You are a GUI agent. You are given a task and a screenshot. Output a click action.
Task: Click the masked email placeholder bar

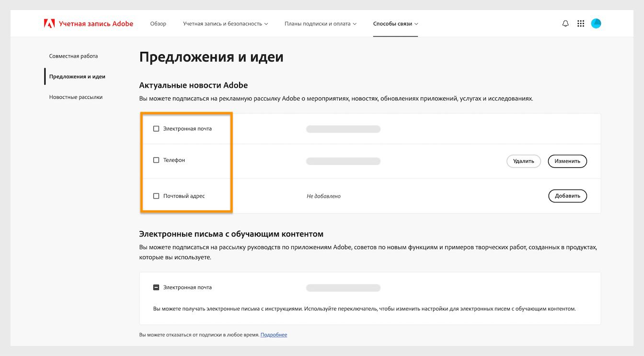343,129
